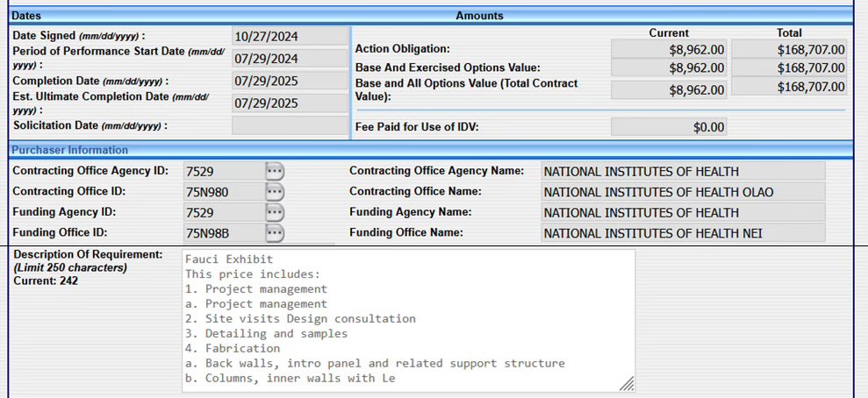868x398 pixels.
Task: Click the Purchaser Information section header
Action: [69, 150]
